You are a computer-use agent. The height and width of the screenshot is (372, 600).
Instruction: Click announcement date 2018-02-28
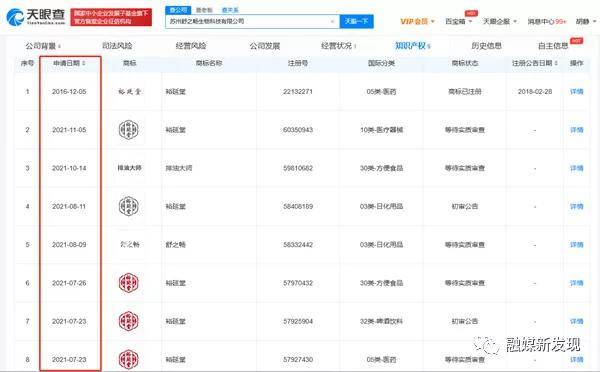[535, 92]
